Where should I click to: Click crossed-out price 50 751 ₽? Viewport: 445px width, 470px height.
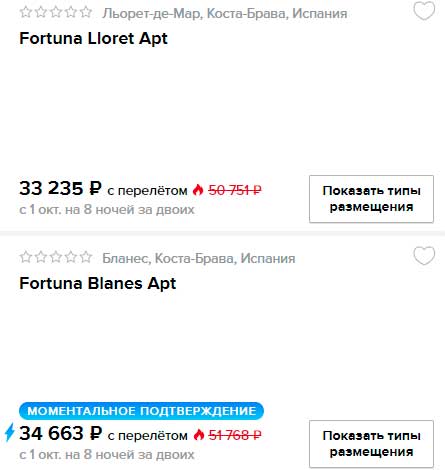click(235, 190)
